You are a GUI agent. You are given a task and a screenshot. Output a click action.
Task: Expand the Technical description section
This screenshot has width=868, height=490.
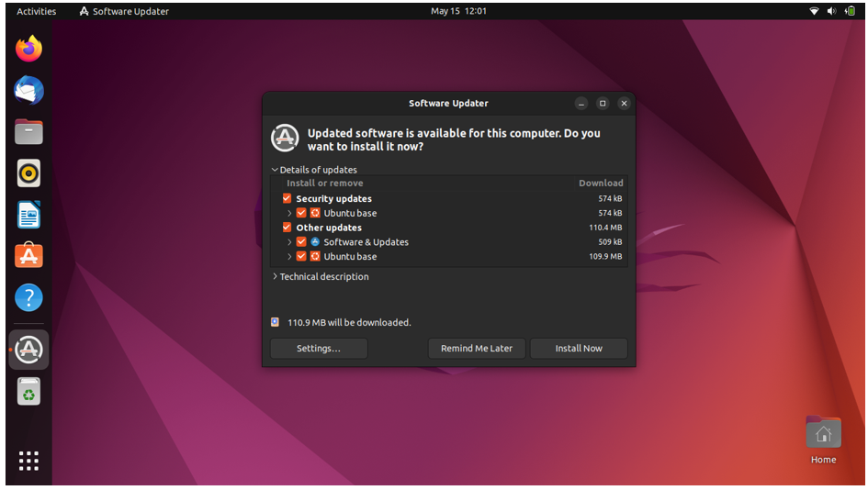[275, 276]
